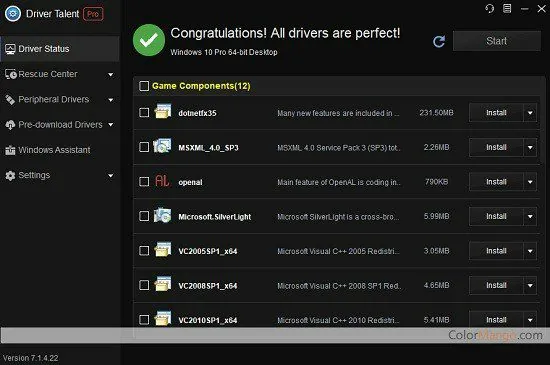Image resolution: width=550 pixels, height=365 pixels.
Task: Install the VC2005SP1_x64 component
Action: click(x=496, y=251)
